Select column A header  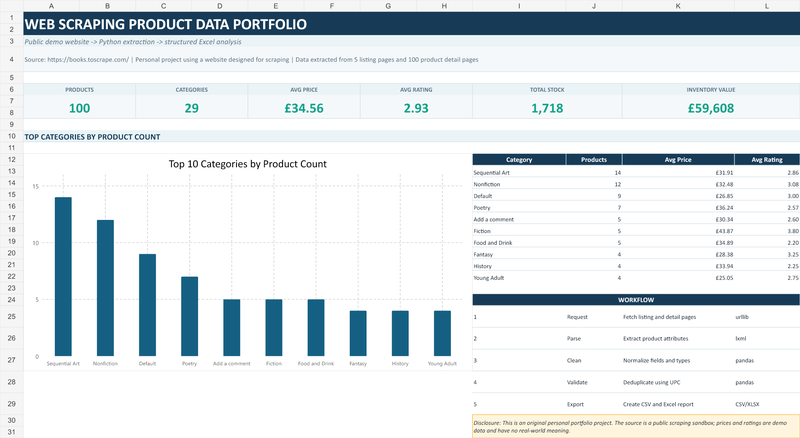click(51, 6)
